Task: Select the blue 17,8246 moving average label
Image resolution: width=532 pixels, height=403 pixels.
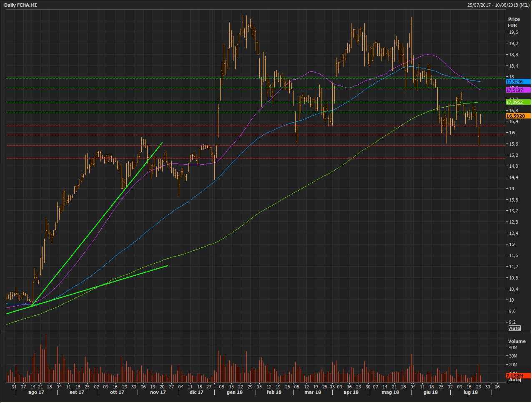Action: point(518,82)
